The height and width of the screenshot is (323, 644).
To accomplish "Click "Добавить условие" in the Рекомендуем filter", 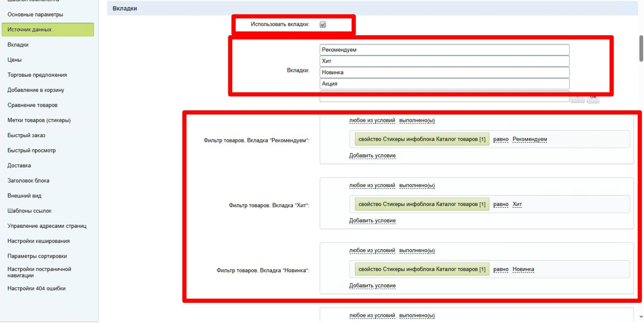I will coord(372,156).
